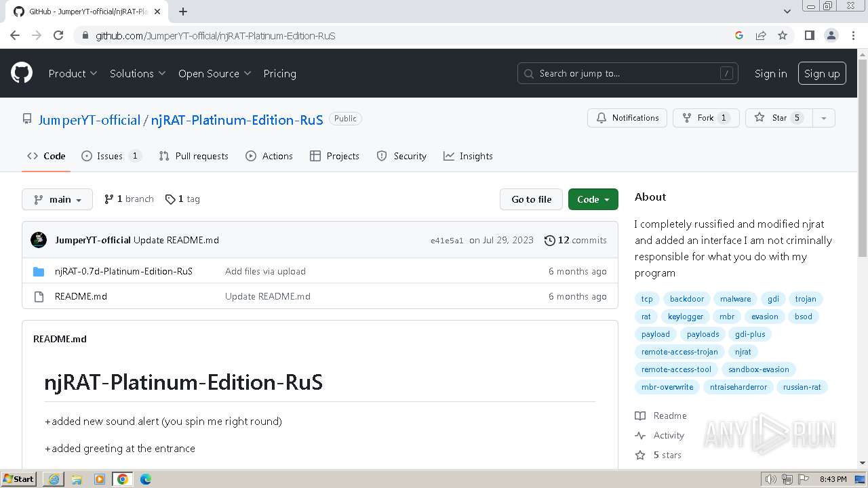This screenshot has width=868, height=488.
Task: Switch to the Projects tab
Action: 334,156
